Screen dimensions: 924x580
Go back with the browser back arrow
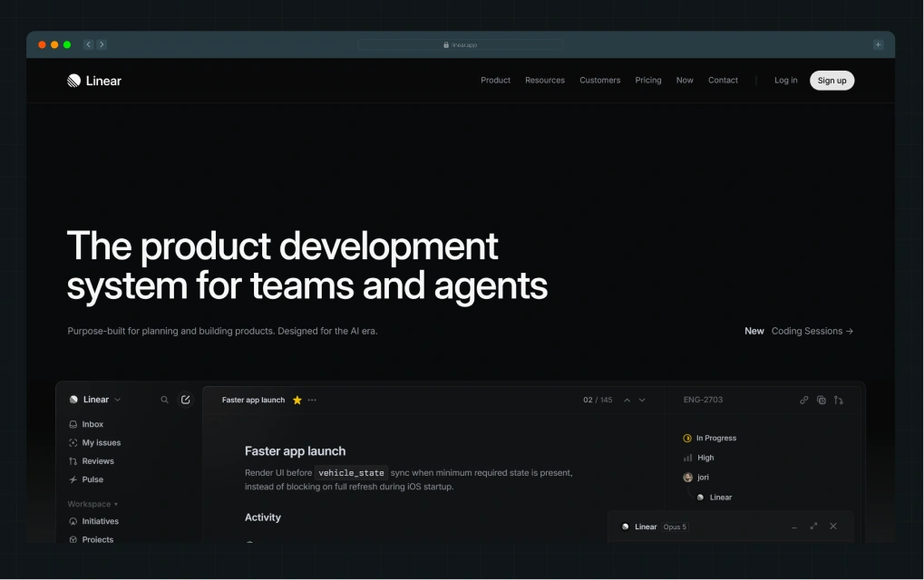(88, 44)
